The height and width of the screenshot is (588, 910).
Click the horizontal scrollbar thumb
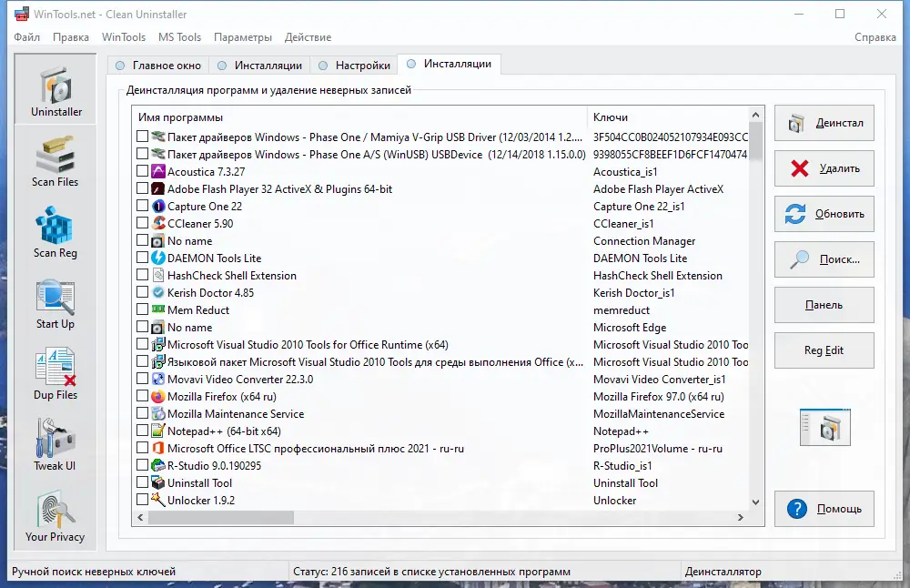click(221, 517)
